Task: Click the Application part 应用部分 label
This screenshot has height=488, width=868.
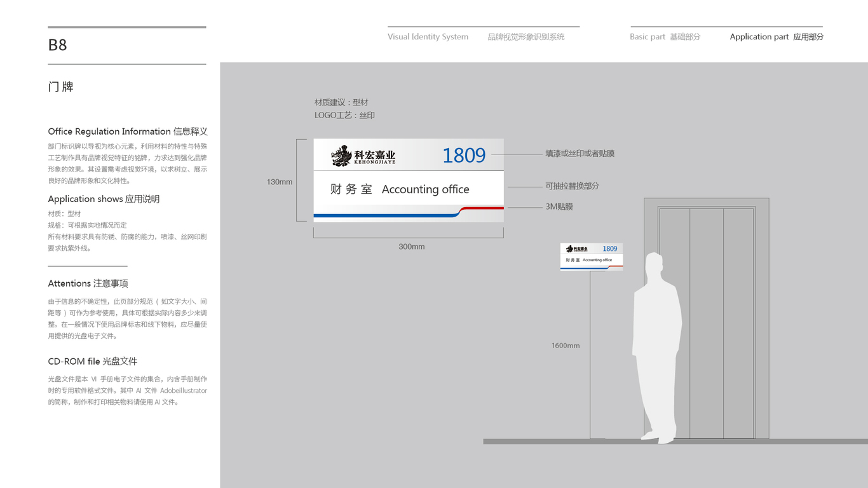Action: pos(776,37)
